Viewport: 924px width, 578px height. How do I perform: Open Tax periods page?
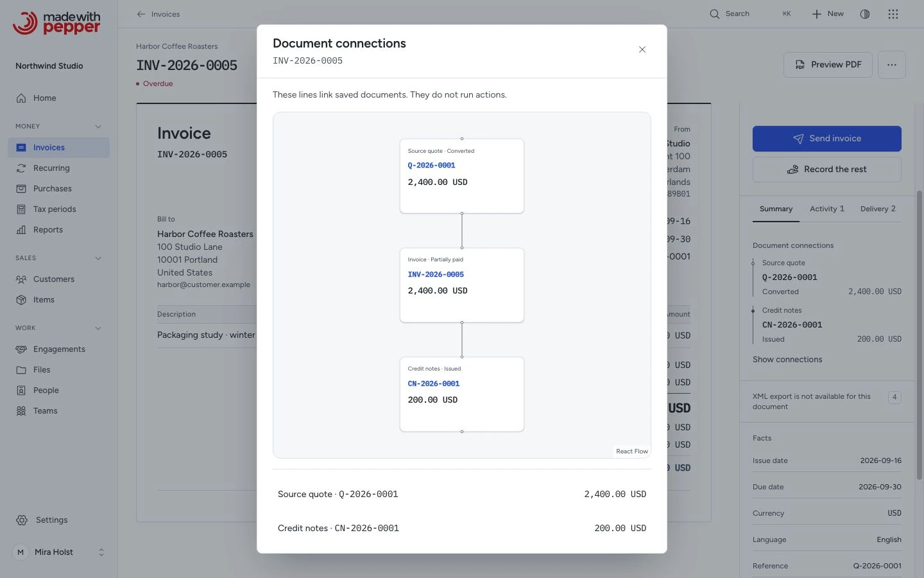click(x=58, y=209)
